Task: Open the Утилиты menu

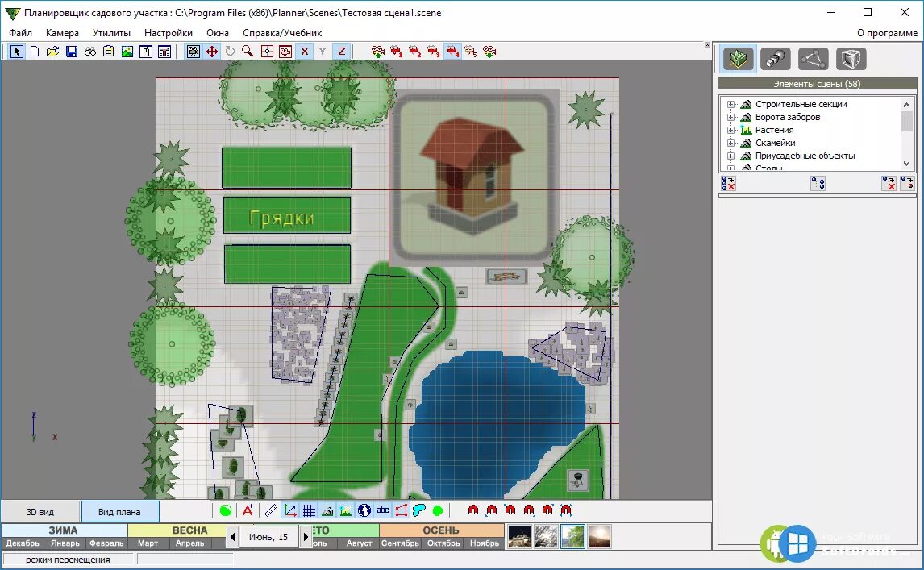Action: point(111,33)
